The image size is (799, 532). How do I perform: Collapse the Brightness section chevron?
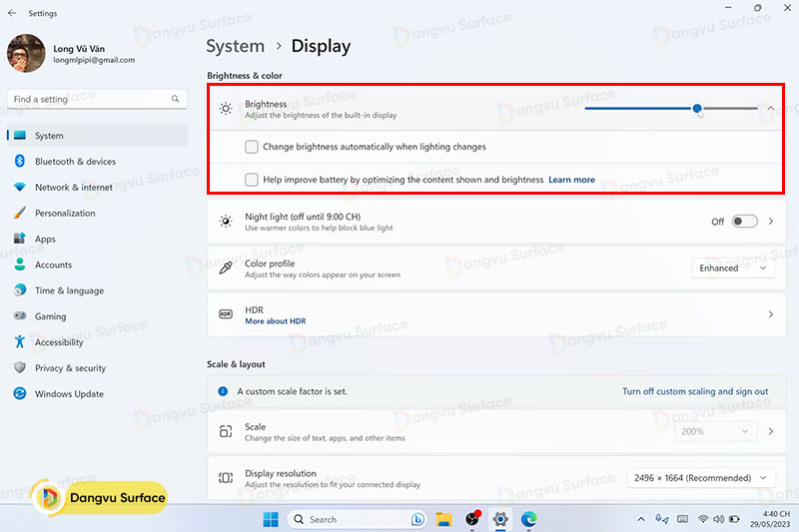pyautogui.click(x=771, y=109)
